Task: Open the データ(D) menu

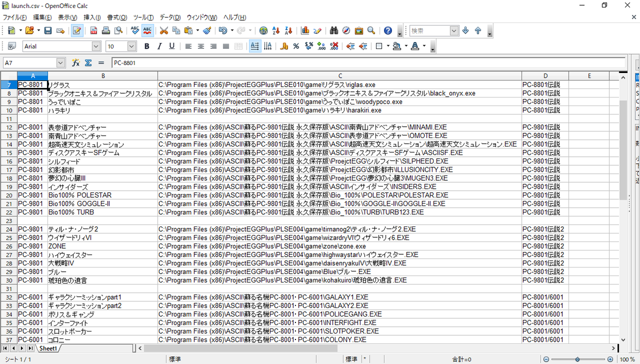Action: pyautogui.click(x=170, y=18)
